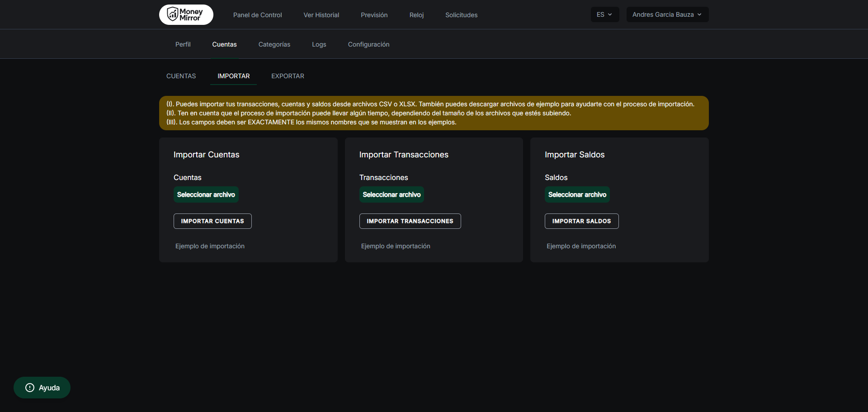Open Saldos Ejemplo de importación link
Viewport: 868px width, 412px height.
tap(581, 246)
